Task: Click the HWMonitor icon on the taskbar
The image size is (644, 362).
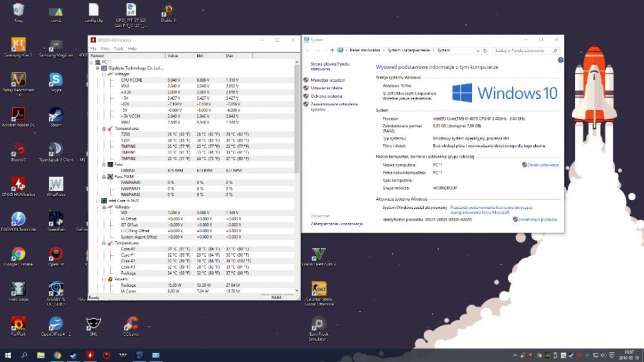Action: pos(90,355)
